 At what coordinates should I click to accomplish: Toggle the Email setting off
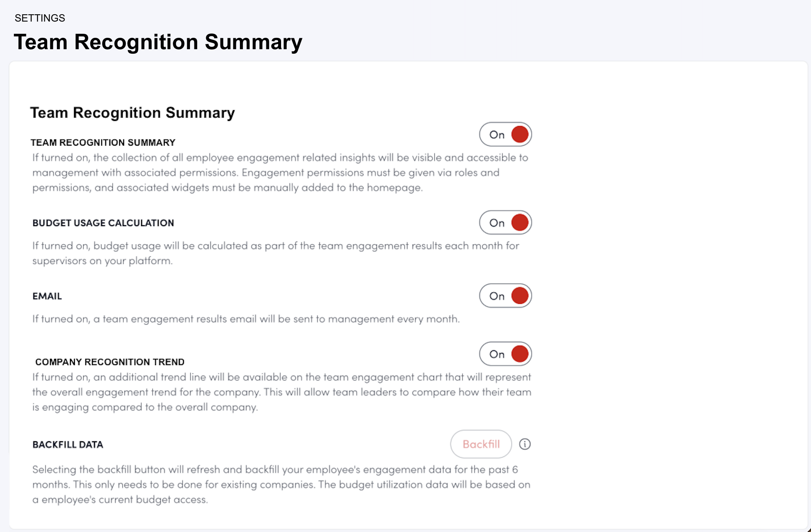[506, 296]
